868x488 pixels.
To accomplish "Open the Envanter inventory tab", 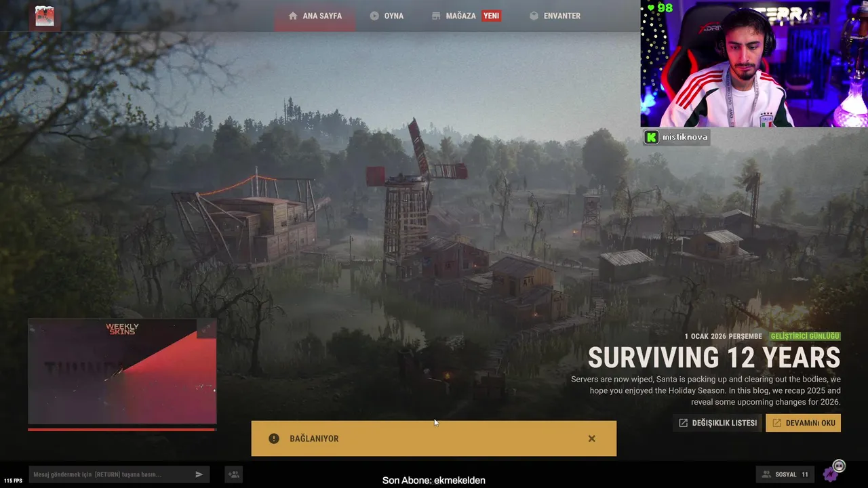I will pyautogui.click(x=555, y=16).
